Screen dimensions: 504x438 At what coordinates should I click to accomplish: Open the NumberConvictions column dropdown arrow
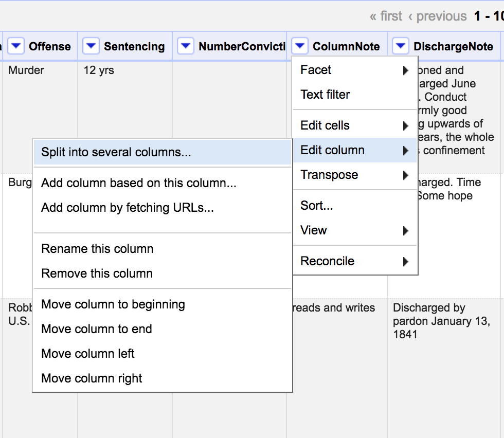[x=186, y=47]
